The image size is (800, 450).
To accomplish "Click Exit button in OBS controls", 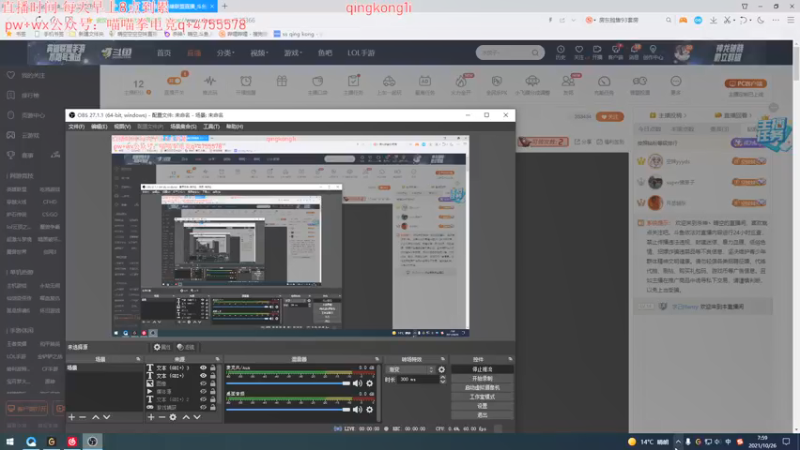I will pos(482,415).
